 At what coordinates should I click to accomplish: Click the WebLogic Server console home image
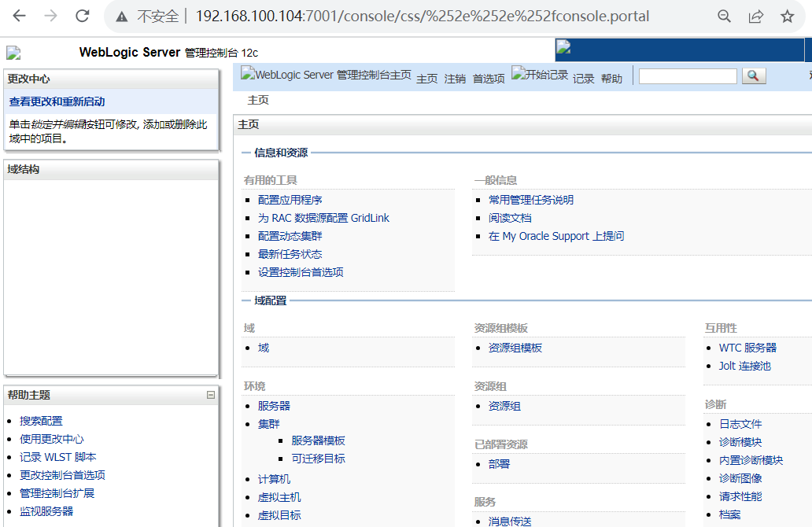(326, 76)
